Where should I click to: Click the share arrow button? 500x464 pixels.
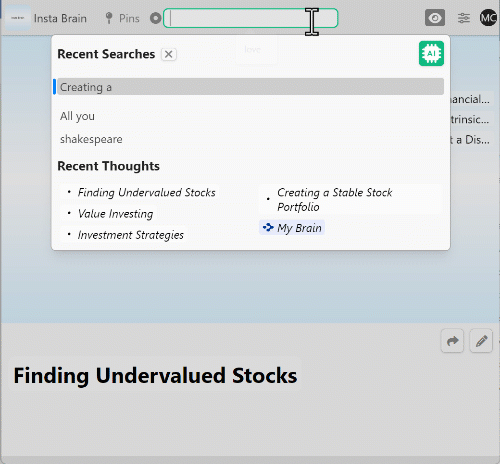[x=452, y=341]
